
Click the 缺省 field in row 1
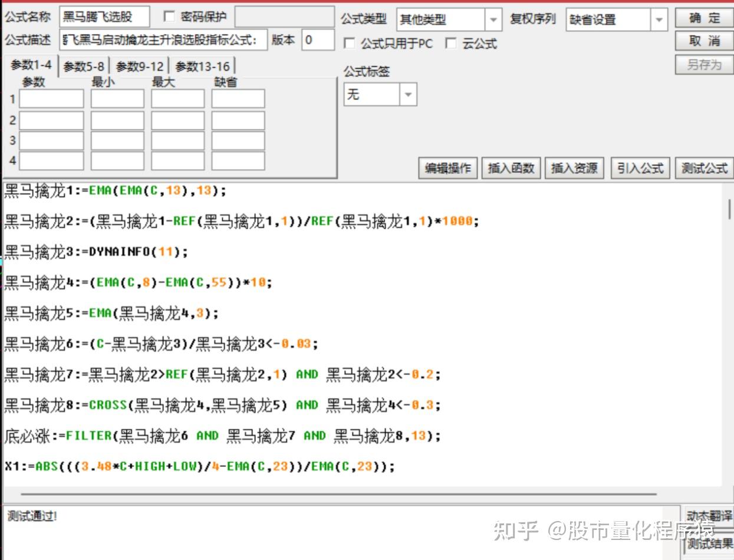238,98
